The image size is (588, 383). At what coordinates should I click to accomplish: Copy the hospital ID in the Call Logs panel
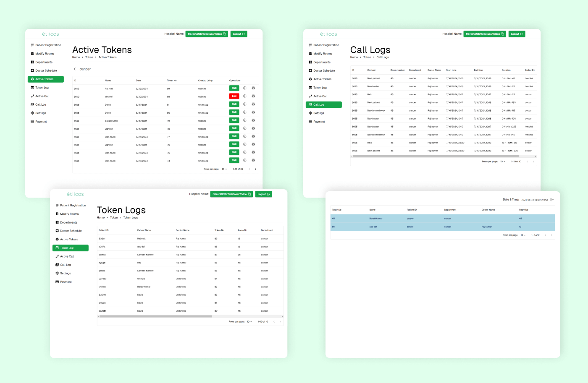coord(503,34)
